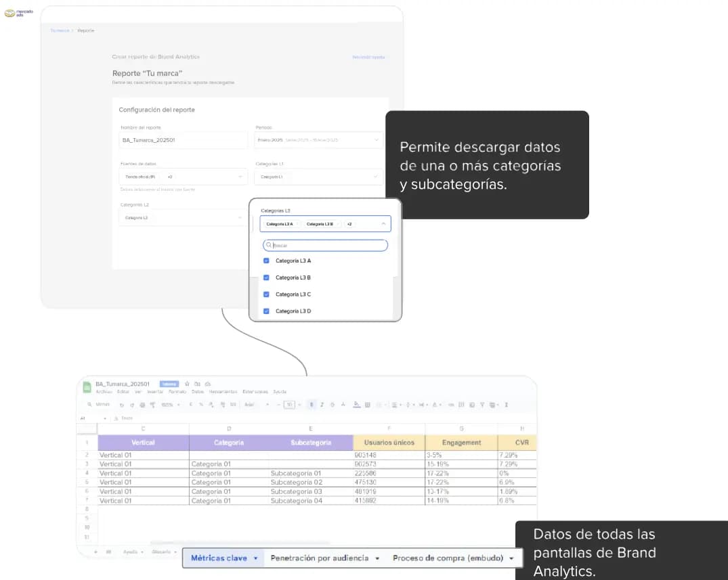Toggle bold formatting in spreadsheet toolbar
Image resolution: width=728 pixels, height=580 pixels.
coord(312,405)
